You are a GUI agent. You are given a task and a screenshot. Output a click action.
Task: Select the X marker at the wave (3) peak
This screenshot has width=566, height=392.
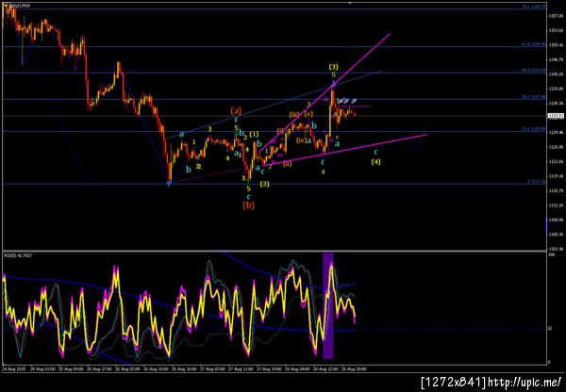[333, 85]
